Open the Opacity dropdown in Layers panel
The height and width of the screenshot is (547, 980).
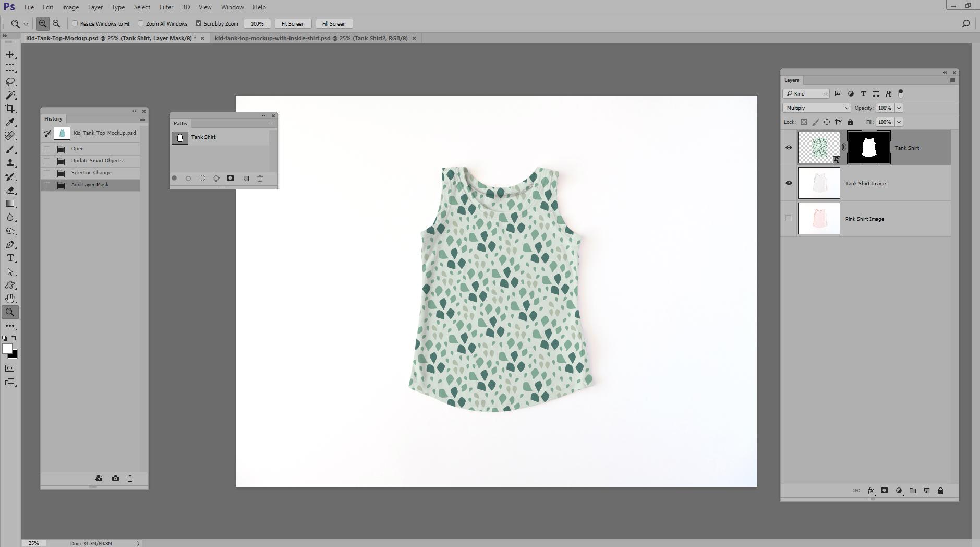tap(898, 108)
